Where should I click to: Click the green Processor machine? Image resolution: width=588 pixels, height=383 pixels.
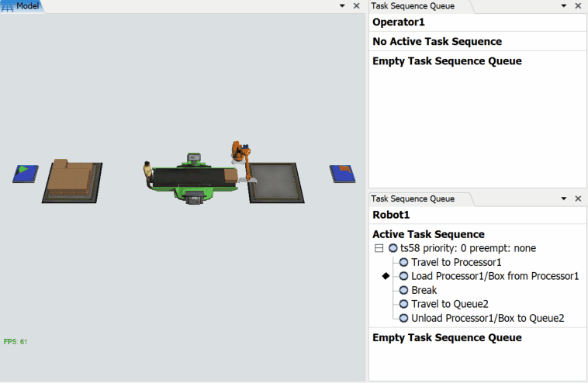point(192,182)
